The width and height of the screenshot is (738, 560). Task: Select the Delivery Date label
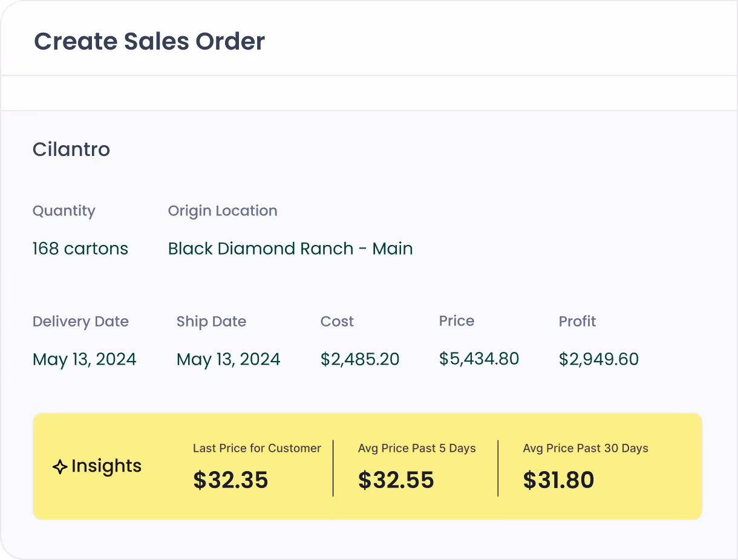point(80,321)
